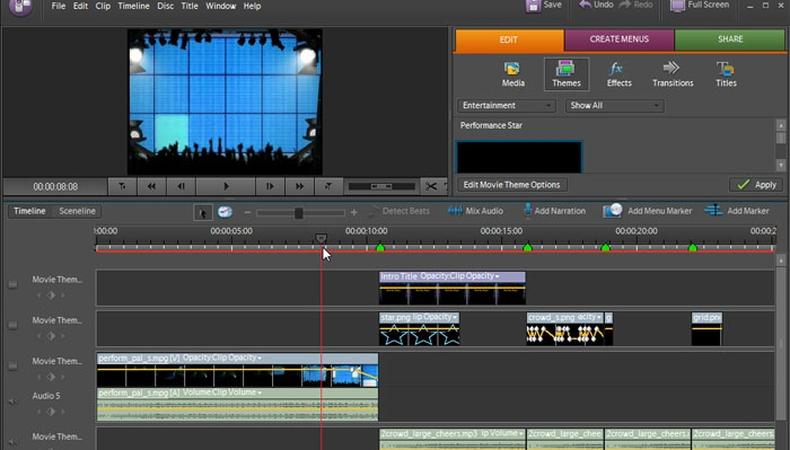Click the 00:00:08:08 timecode field
The height and width of the screenshot is (450, 790).
click(55, 186)
